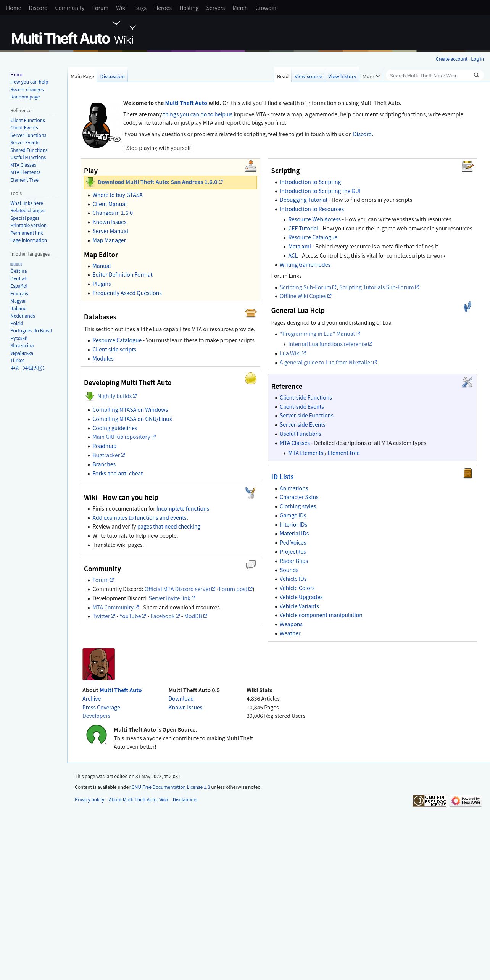The width and height of the screenshot is (490, 980).
Task: Click Powered by MediaWiki badge
Action: point(466,800)
